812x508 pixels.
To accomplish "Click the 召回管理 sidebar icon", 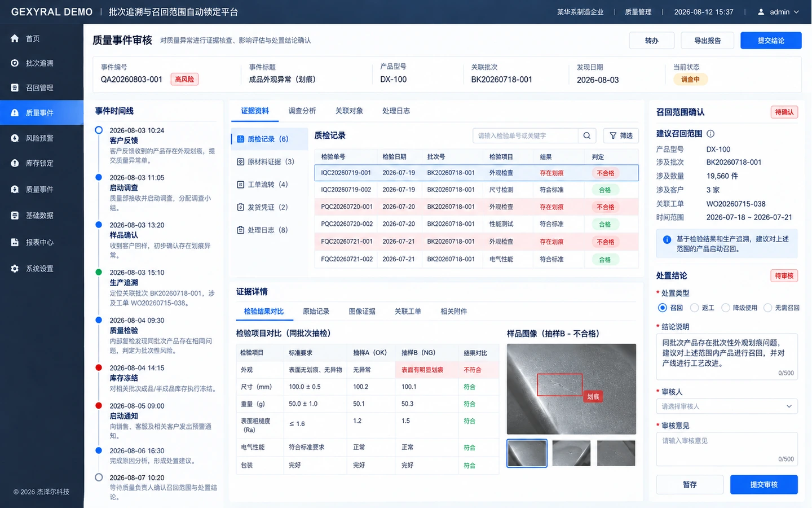I will [x=15, y=87].
